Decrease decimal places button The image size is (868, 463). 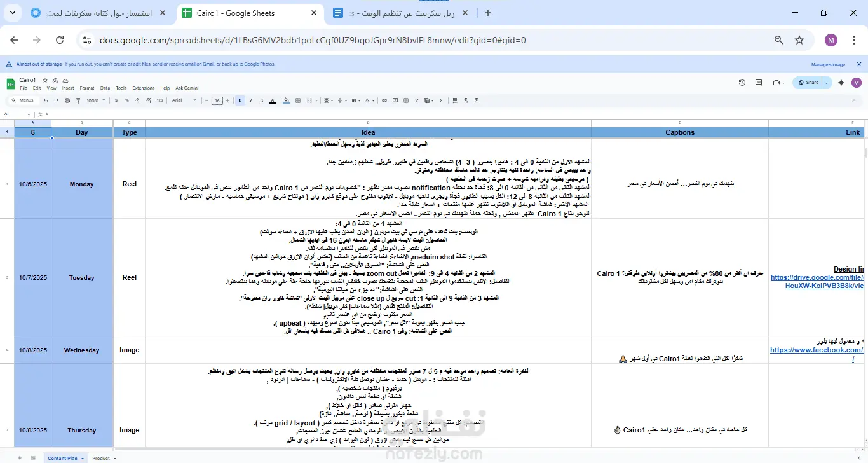pyautogui.click(x=137, y=100)
